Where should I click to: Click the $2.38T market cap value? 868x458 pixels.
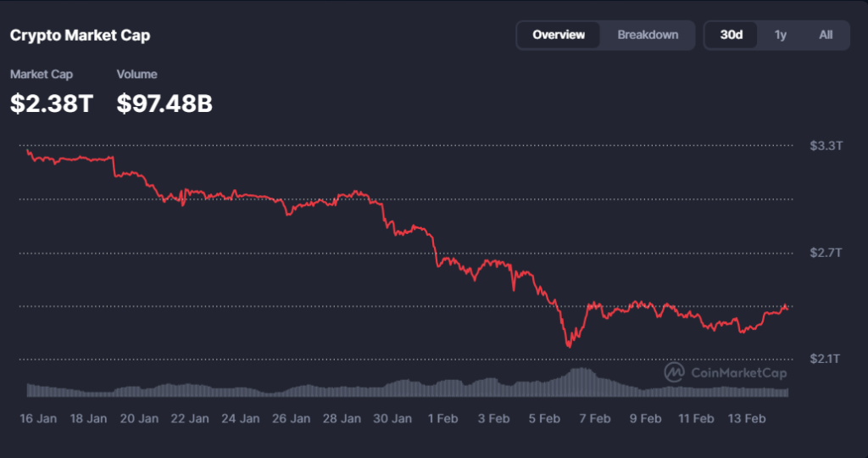(x=52, y=103)
